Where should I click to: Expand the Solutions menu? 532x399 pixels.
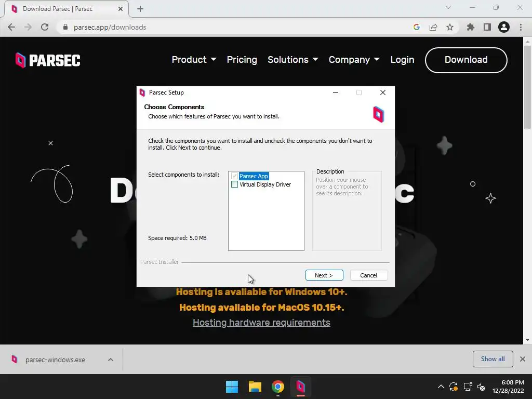(293, 60)
